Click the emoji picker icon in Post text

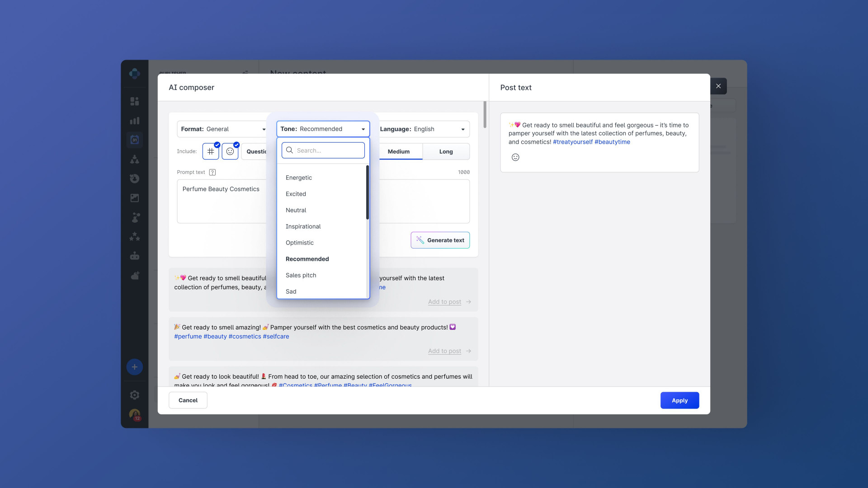point(515,157)
